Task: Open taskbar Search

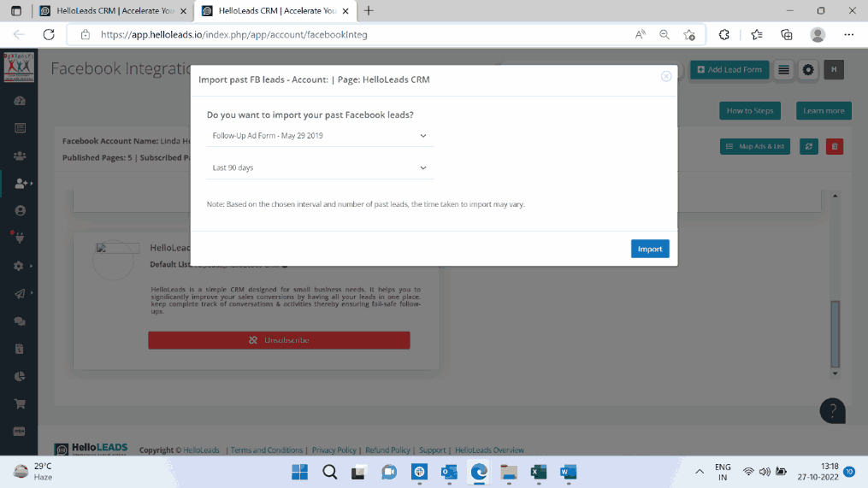Action: (x=330, y=472)
